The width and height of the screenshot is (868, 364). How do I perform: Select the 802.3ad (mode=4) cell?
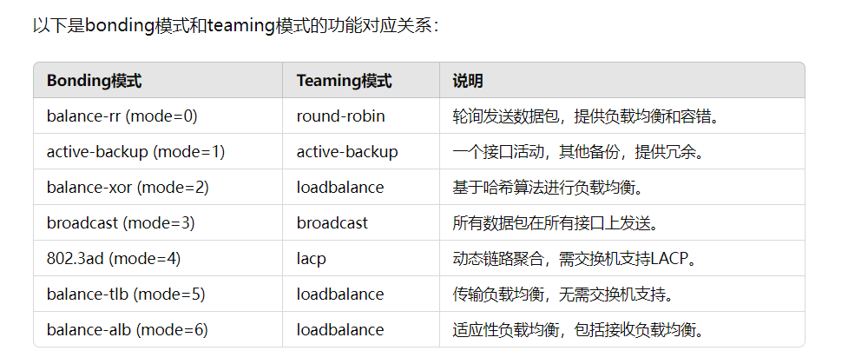click(158, 258)
